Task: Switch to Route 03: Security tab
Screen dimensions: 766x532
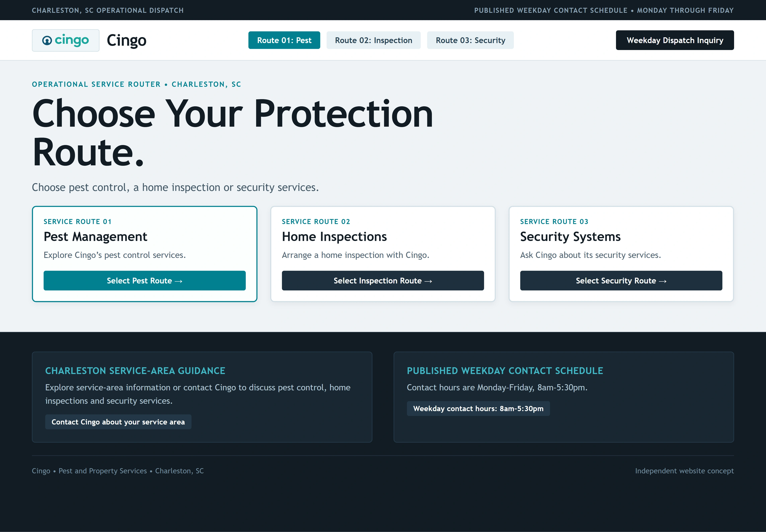Action: click(x=470, y=40)
